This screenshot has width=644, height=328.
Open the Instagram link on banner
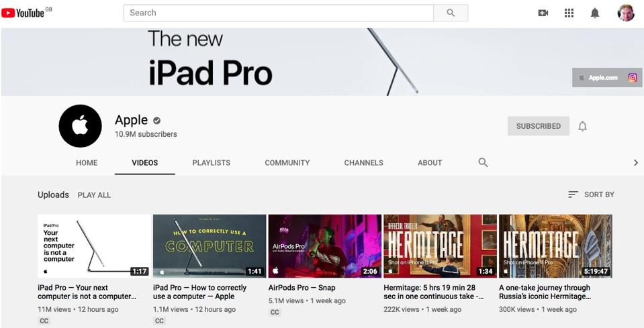(633, 78)
